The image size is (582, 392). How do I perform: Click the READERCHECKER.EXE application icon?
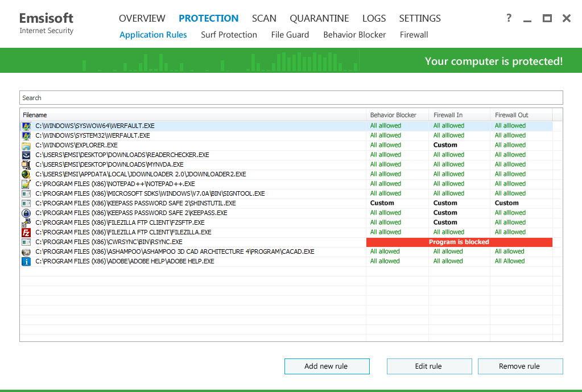pyautogui.click(x=26, y=154)
